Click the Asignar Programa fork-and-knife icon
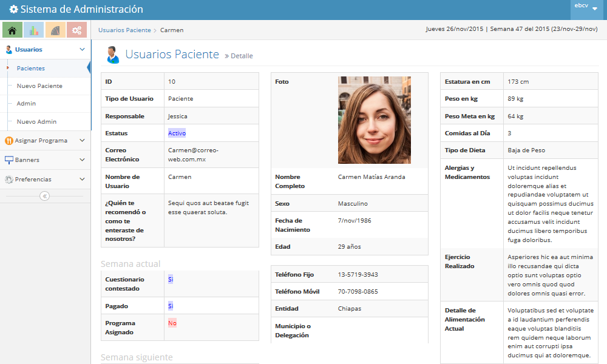 point(8,140)
